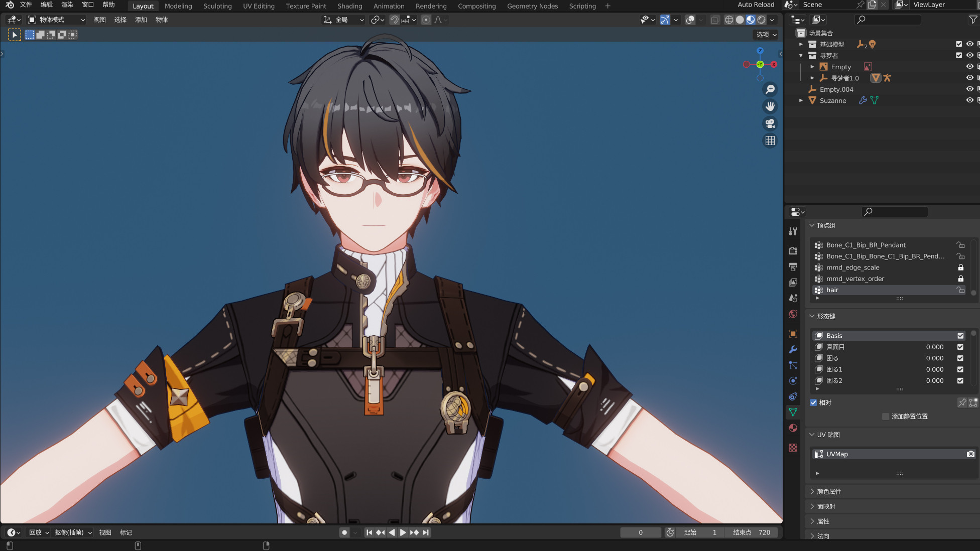Click the 真面目 shape key value slider

(x=934, y=347)
